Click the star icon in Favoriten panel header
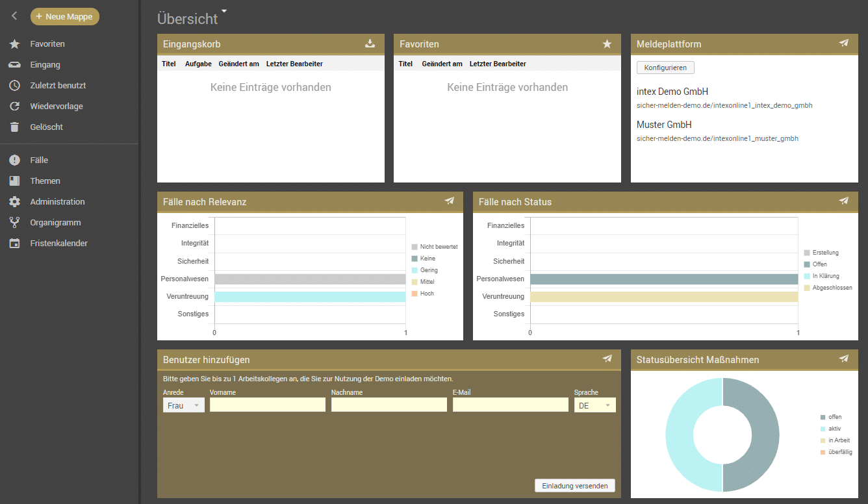The height and width of the screenshot is (504, 868). pos(607,44)
